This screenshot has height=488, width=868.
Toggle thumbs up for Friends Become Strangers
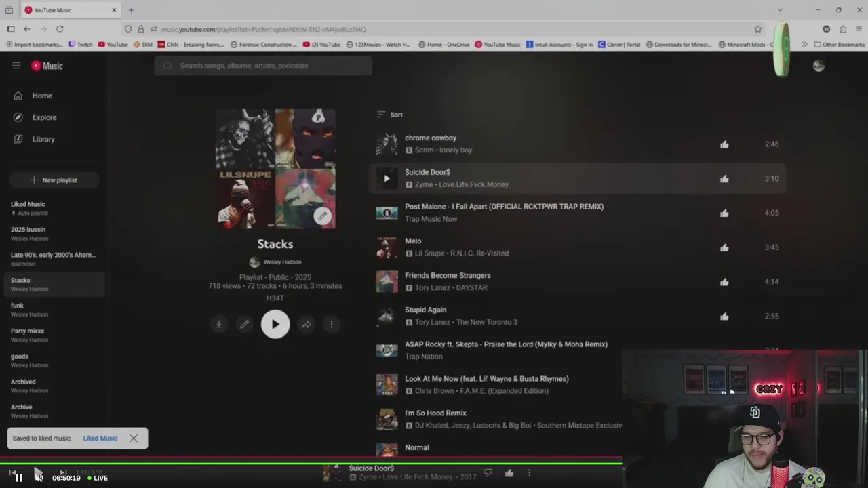coord(724,282)
